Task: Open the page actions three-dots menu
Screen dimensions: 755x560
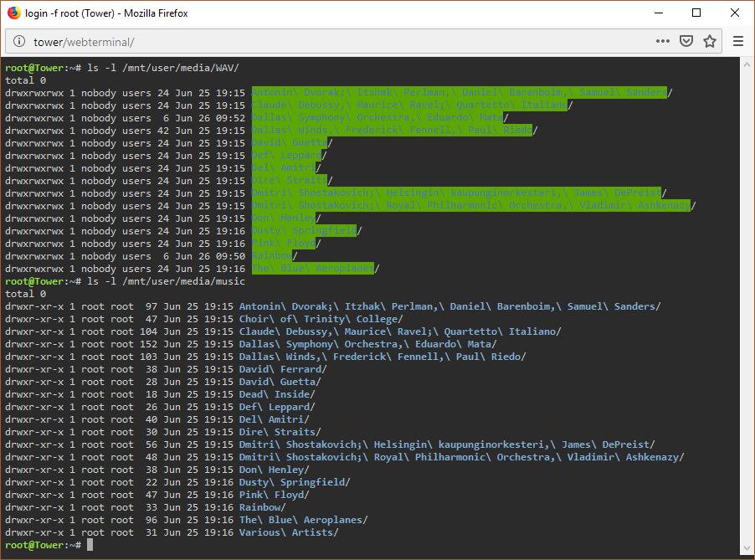Action: pyautogui.click(x=663, y=41)
